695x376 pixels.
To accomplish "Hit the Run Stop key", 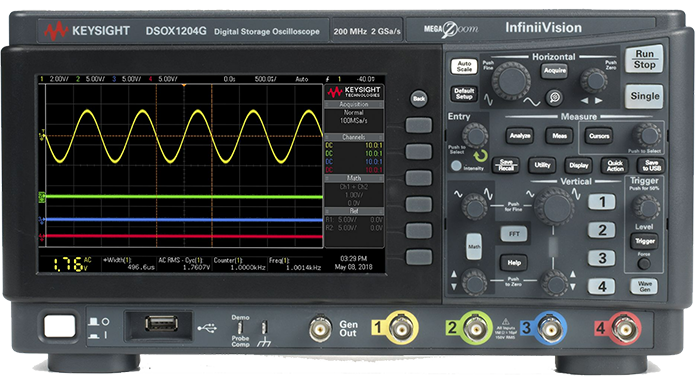I will 644,59.
